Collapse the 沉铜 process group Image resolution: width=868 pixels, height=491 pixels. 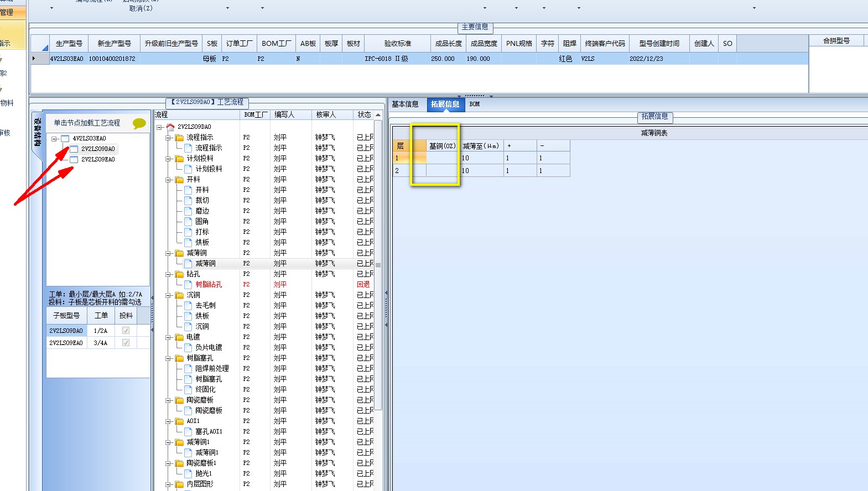[168, 295]
